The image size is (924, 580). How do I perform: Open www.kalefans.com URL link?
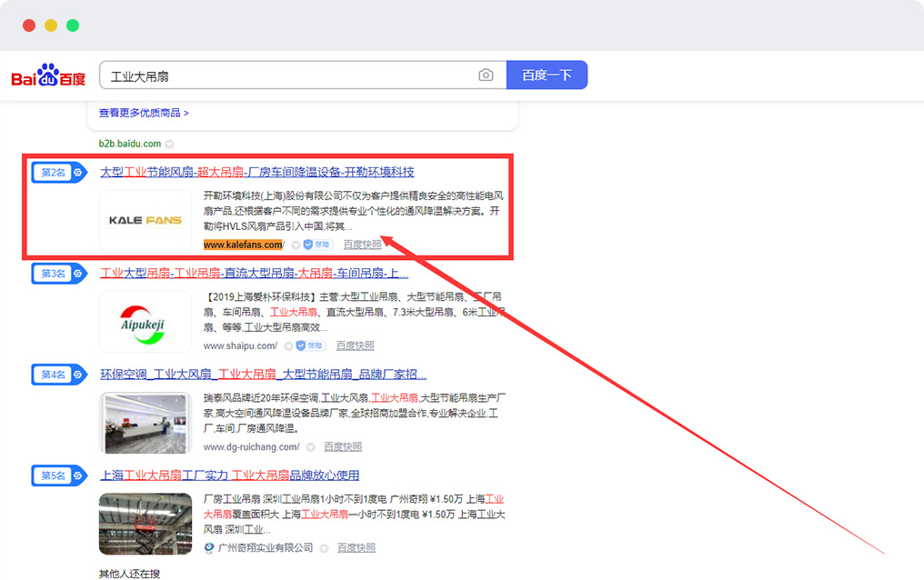(244, 245)
